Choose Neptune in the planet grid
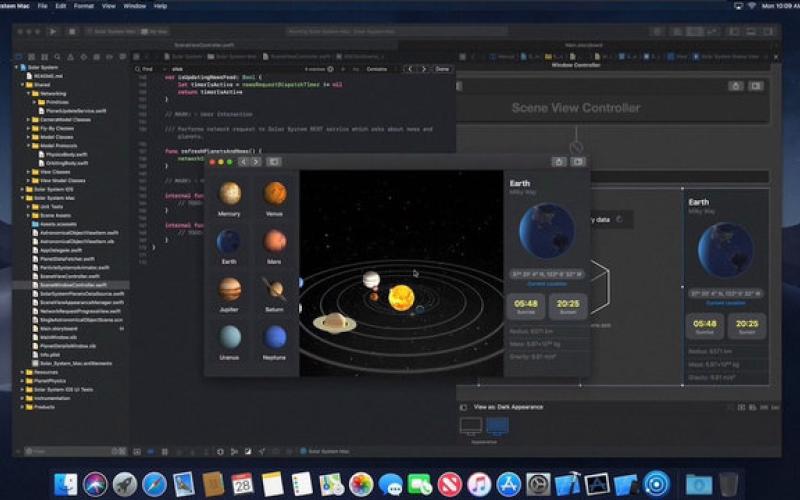800x500 pixels. 274,337
